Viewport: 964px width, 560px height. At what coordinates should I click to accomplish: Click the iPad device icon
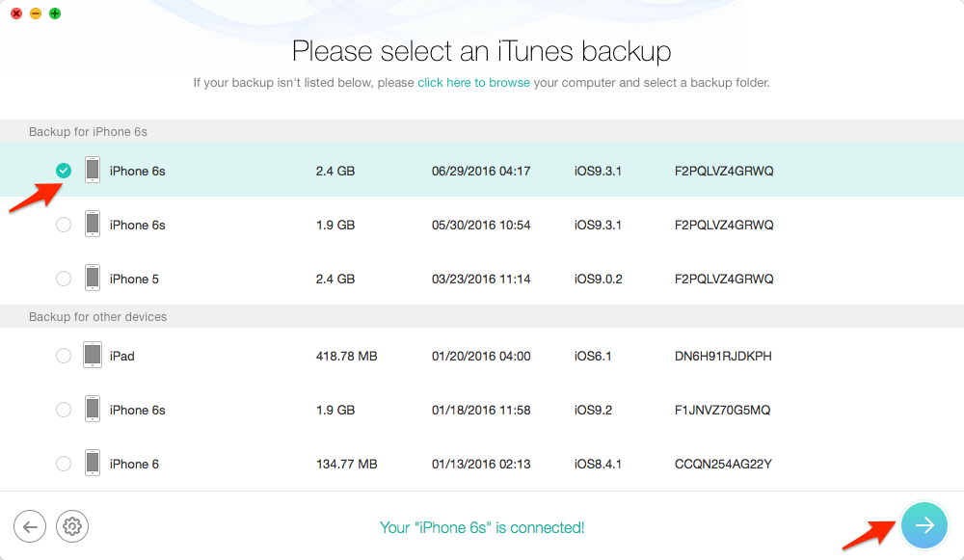[x=93, y=355]
